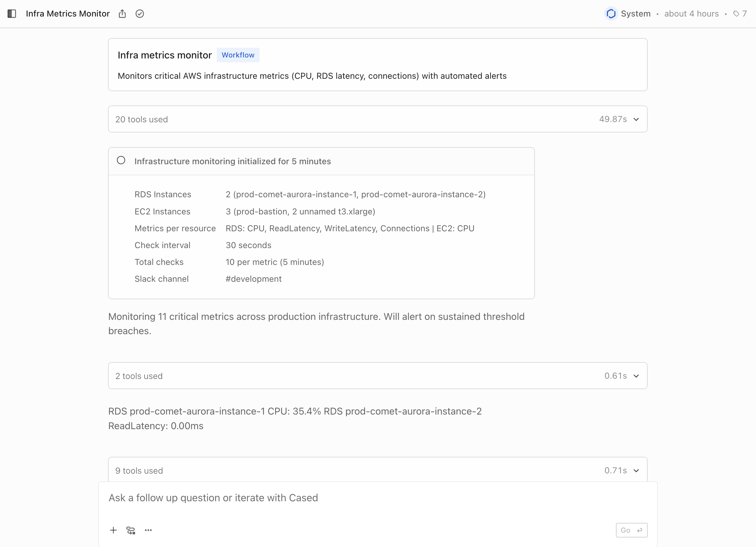756x547 pixels.
Task: Select the Infra Metrics Monitor tab title
Action: tap(68, 14)
